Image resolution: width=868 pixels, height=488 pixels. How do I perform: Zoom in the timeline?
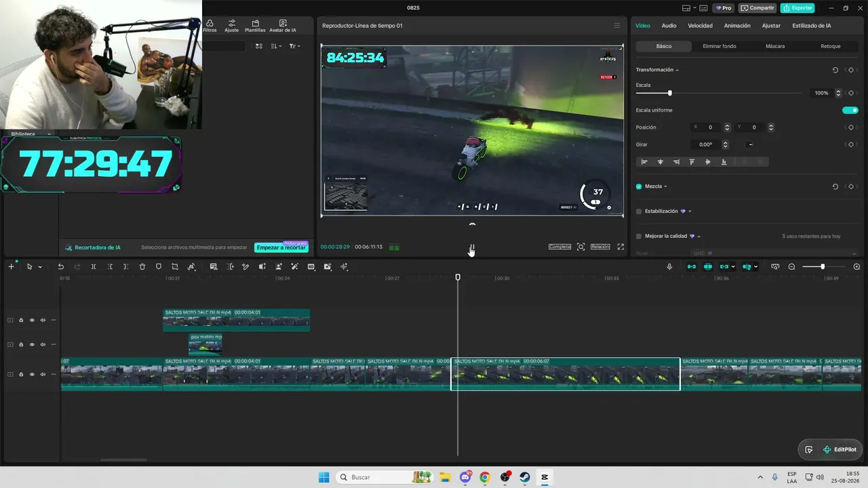point(856,267)
